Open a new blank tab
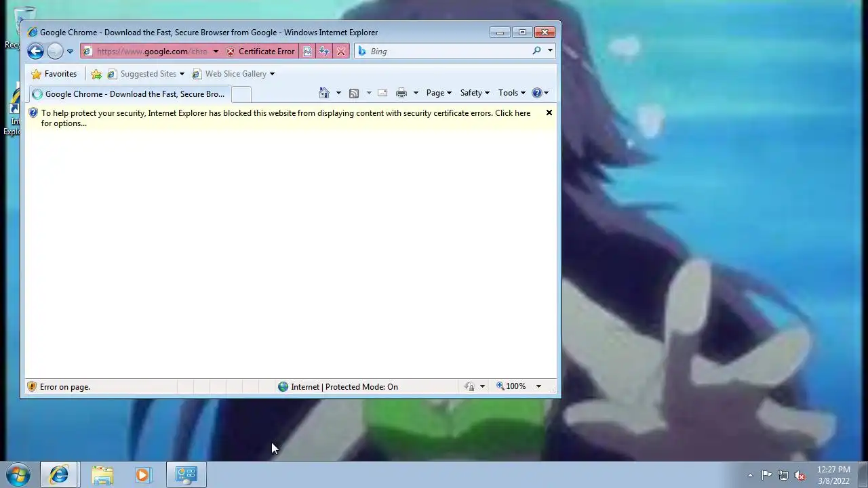The image size is (868, 488). click(241, 94)
